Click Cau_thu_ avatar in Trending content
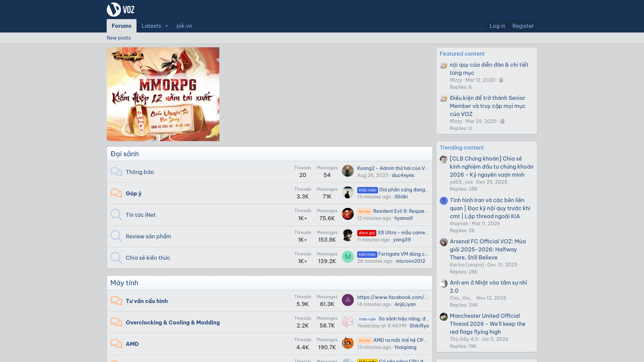Viewport: 644px width, 362px height. point(444,283)
